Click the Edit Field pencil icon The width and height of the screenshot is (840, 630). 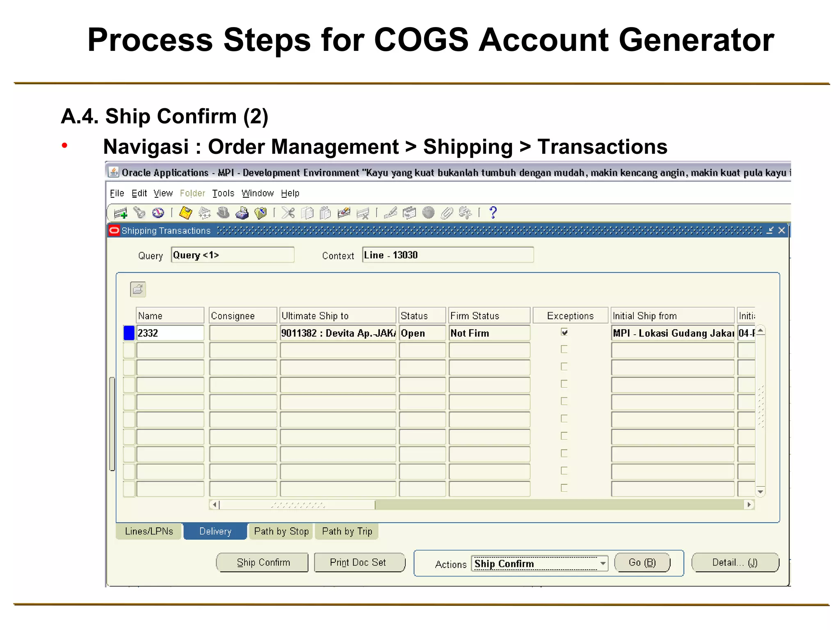[390, 212]
